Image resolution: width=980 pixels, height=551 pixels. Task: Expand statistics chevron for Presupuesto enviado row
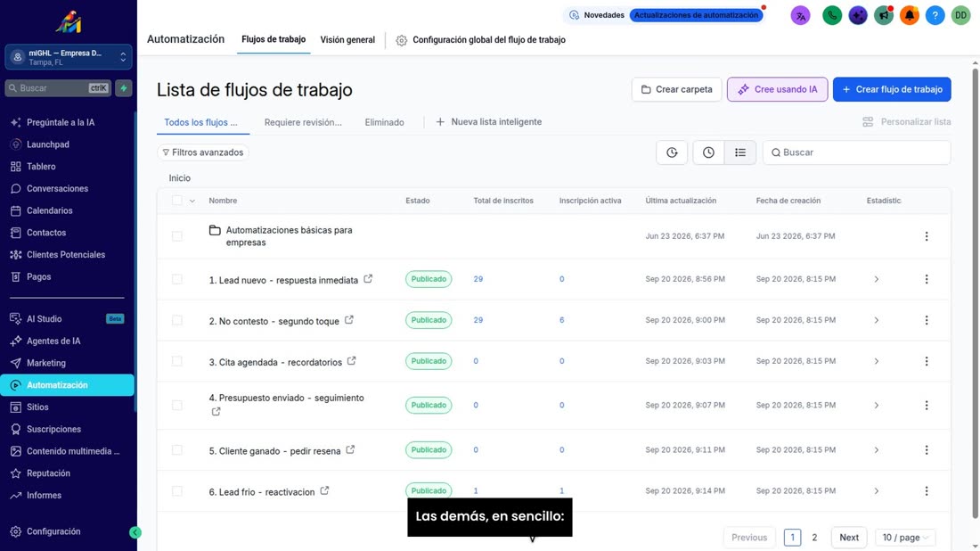point(877,406)
